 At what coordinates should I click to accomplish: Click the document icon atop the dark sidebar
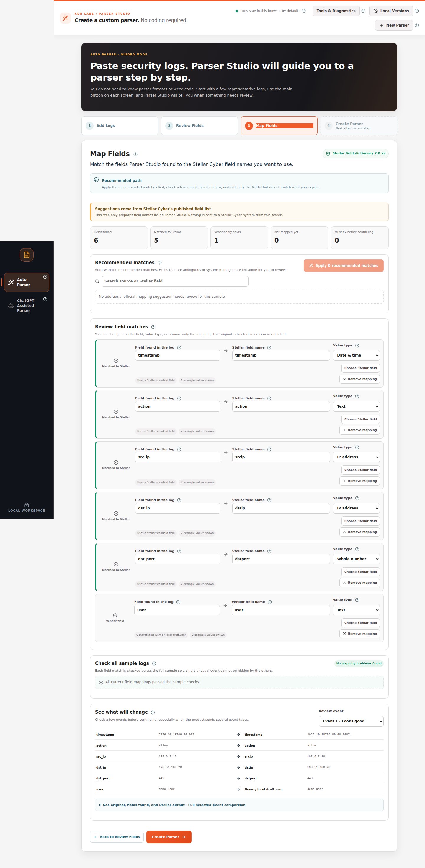click(x=27, y=255)
